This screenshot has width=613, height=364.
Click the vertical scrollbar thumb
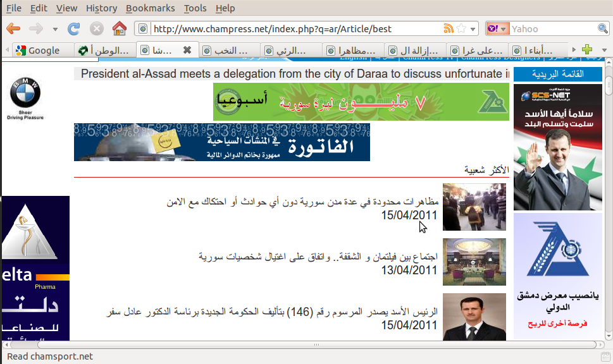(609, 86)
